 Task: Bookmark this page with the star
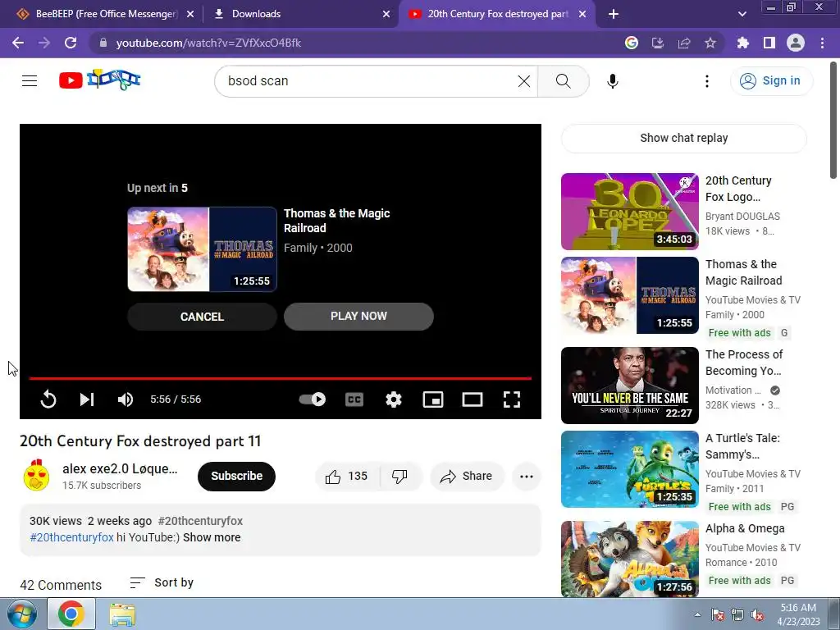coord(710,43)
